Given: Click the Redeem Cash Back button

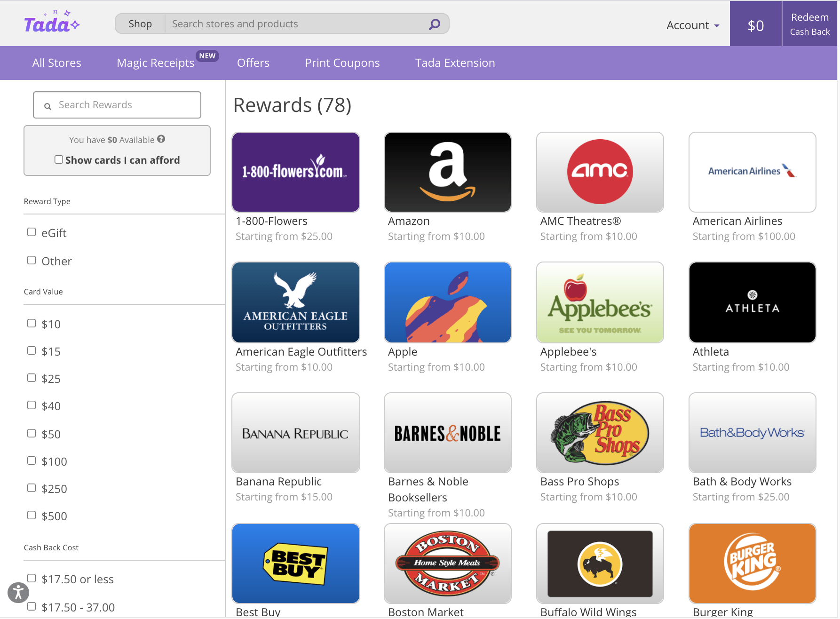Looking at the screenshot, I should [x=810, y=24].
